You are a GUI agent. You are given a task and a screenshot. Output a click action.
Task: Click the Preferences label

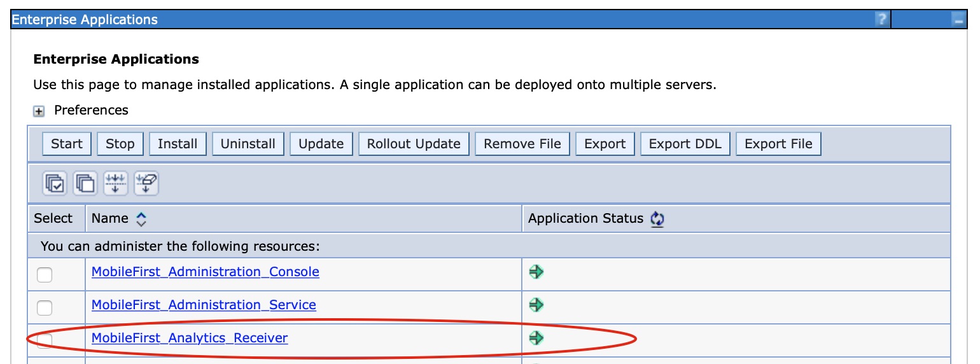pyautogui.click(x=91, y=110)
